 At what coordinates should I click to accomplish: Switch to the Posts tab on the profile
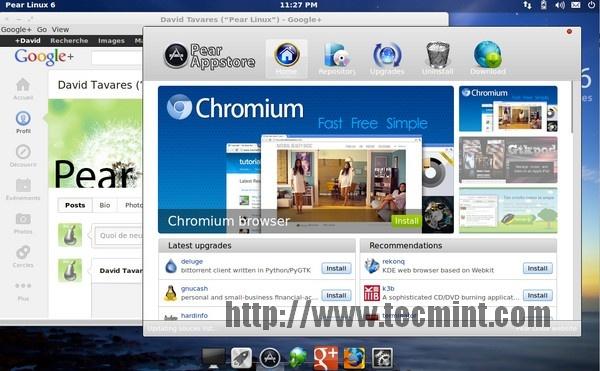(75, 205)
